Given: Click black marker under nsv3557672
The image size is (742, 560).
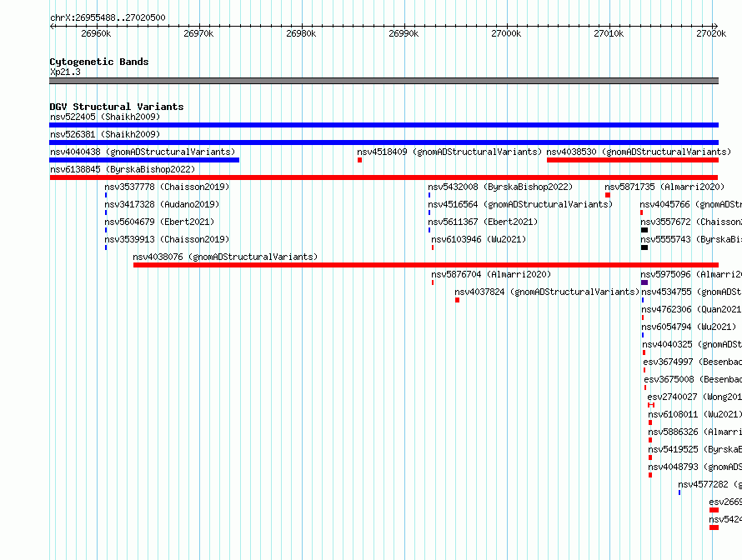Looking at the screenshot, I should click(644, 230).
